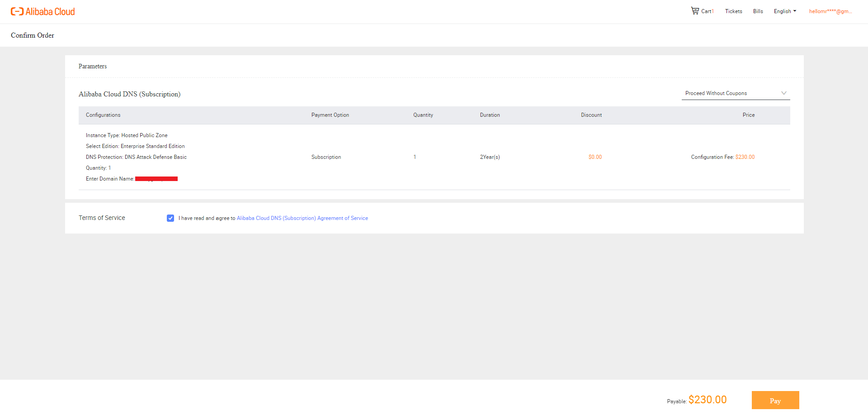Click the coupon dropdown chevron arrow
Image resolution: width=868 pixels, height=420 pixels.
784,93
